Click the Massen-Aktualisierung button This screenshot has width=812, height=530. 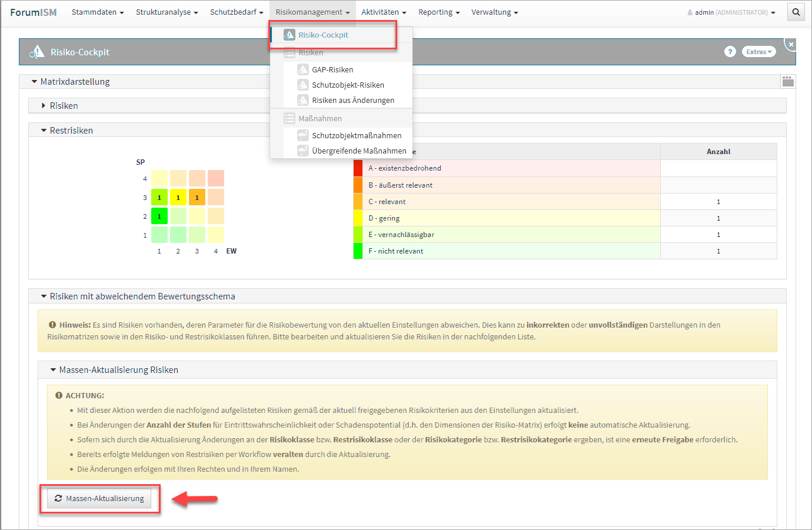pyautogui.click(x=99, y=498)
